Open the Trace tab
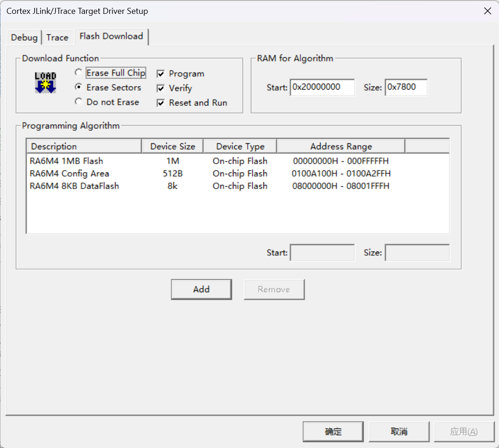Viewport: 499px width, 448px height. [x=57, y=37]
